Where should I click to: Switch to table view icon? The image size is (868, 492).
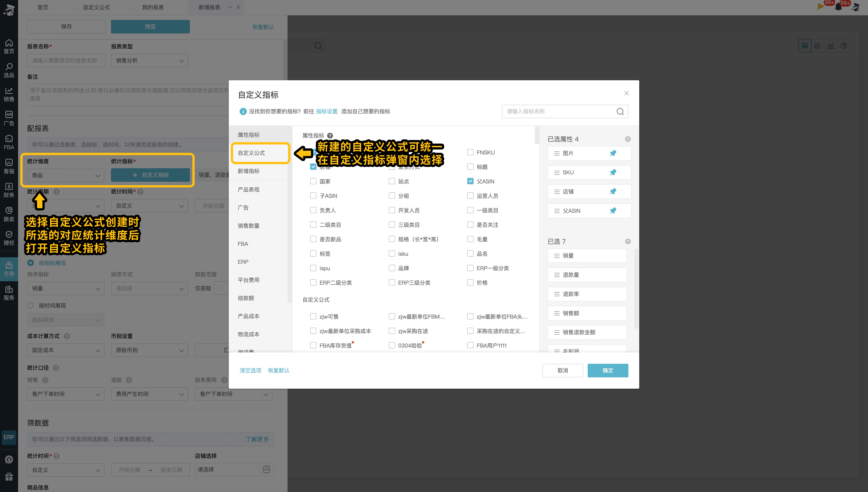(805, 46)
